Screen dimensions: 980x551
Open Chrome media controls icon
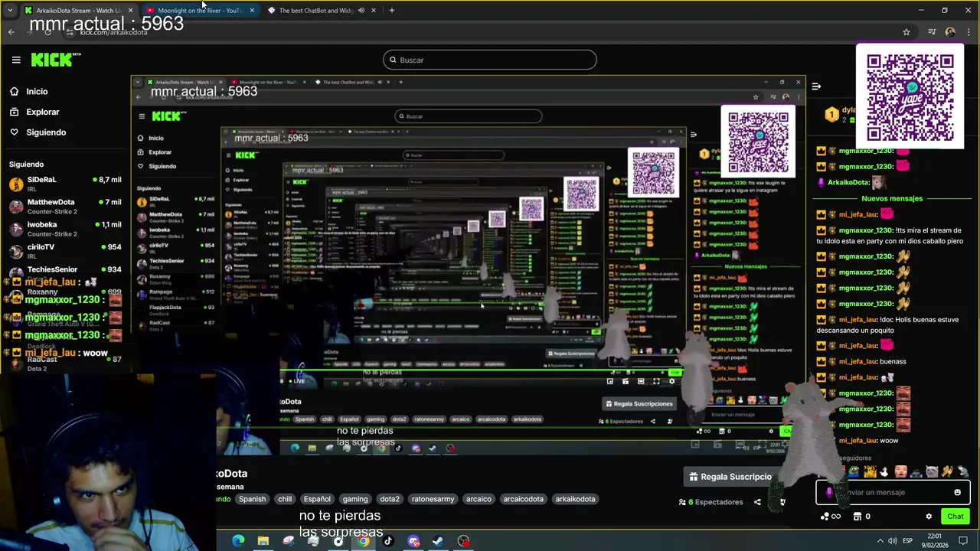point(932,32)
